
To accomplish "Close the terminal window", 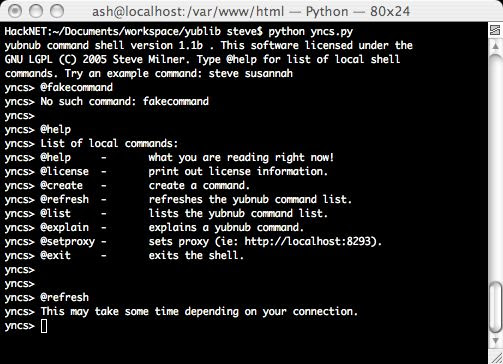I will pos(15,11).
